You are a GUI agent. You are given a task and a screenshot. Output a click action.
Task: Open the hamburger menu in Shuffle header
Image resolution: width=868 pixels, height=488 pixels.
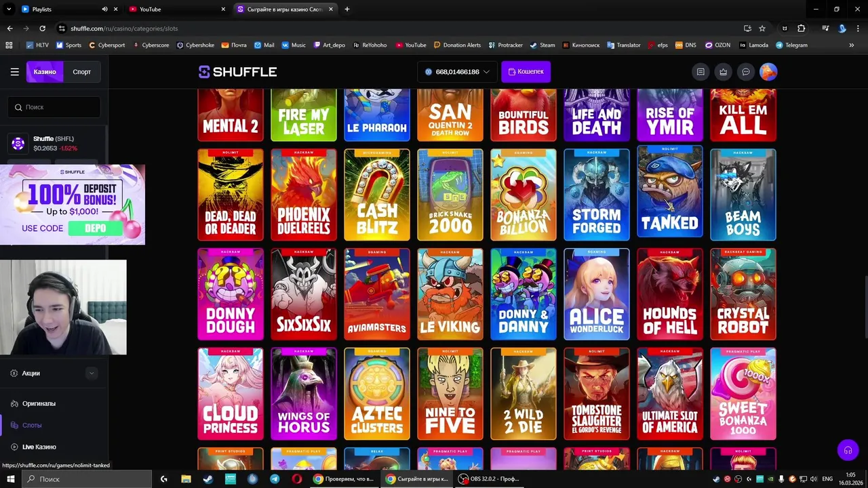pyautogui.click(x=14, y=72)
